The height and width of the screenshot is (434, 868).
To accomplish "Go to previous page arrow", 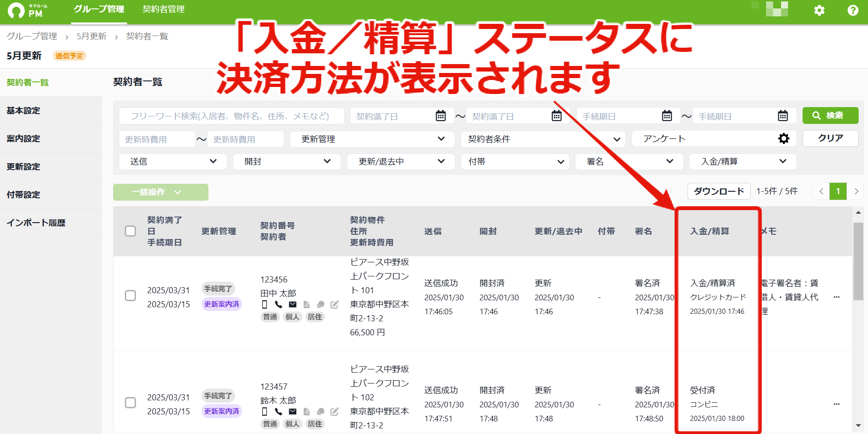I will click(x=821, y=191).
